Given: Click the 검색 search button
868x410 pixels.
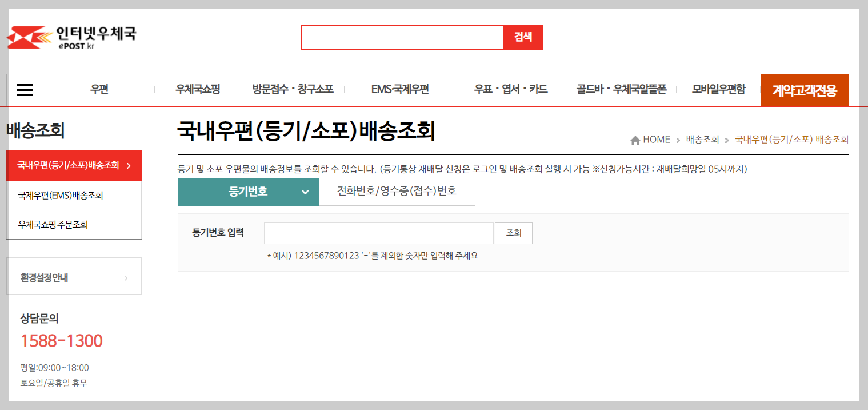Looking at the screenshot, I should 522,37.
